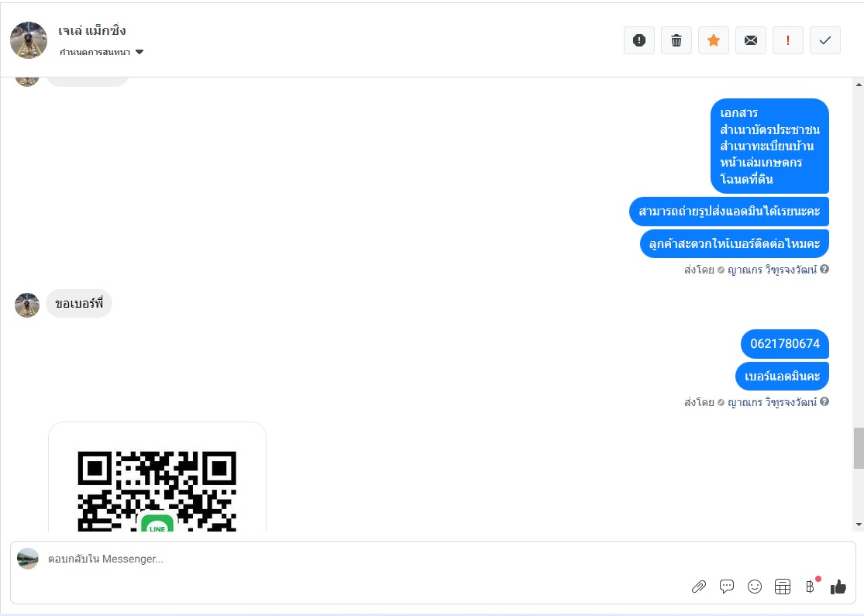Viewport: 864px width, 616px height.
Task: Mark conversation as unread with the envelope icon
Action: (x=751, y=40)
